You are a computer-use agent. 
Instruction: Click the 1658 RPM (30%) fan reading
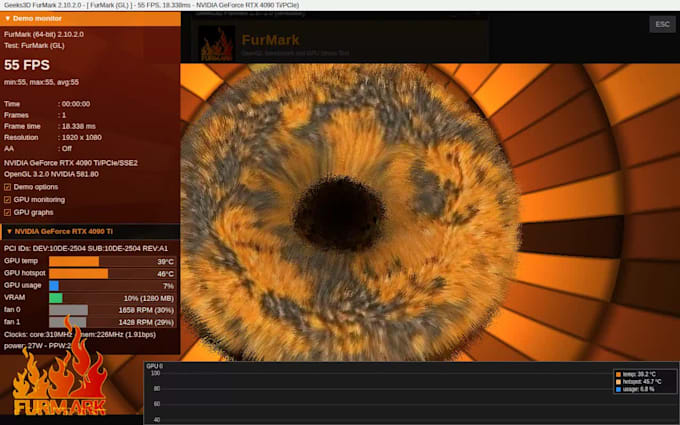coord(146,310)
